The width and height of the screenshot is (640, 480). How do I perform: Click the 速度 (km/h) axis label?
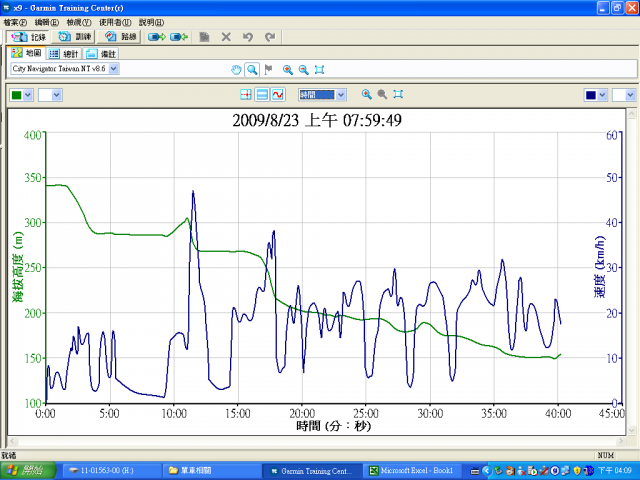[x=599, y=267]
